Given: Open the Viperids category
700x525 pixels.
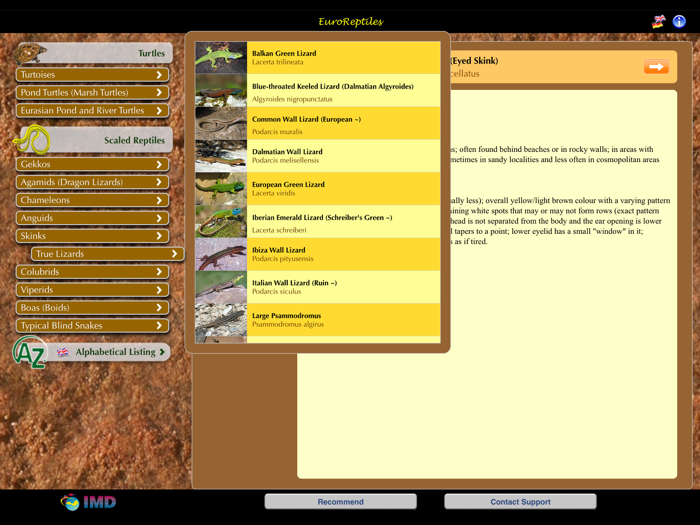Looking at the screenshot, I should (x=92, y=290).
